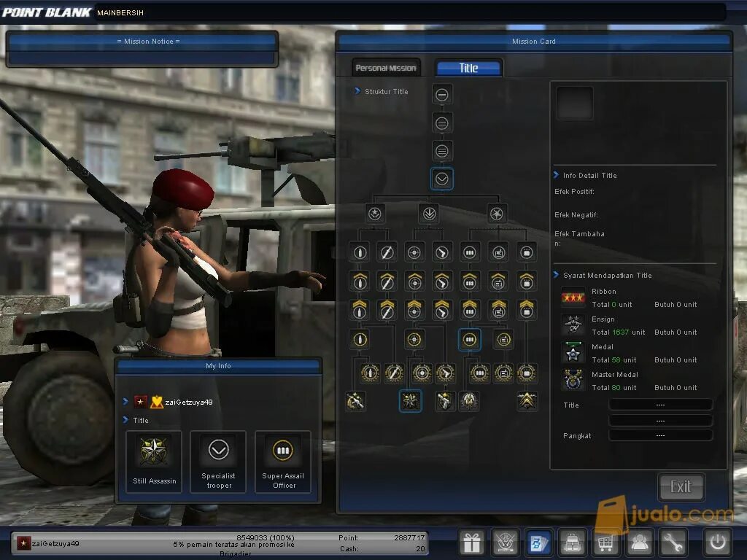Select the highlighted chevron title node
The image size is (747, 560).
click(441, 179)
